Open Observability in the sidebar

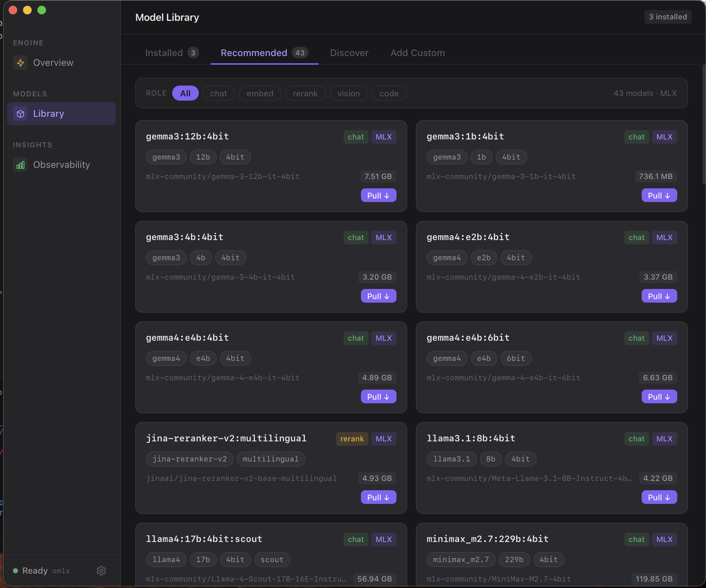pyautogui.click(x=61, y=165)
